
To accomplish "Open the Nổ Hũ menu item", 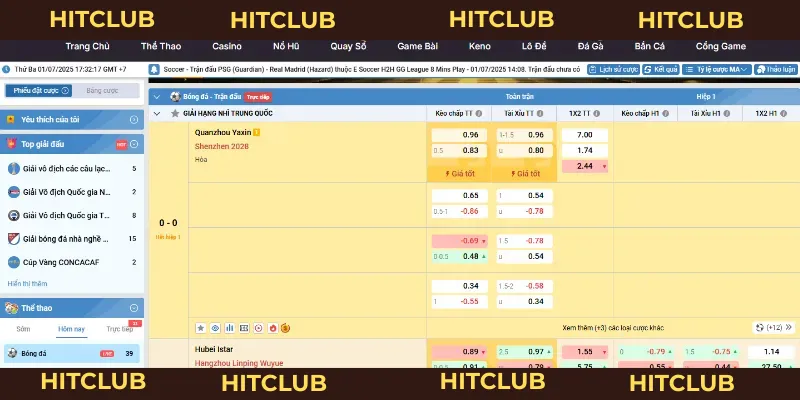I will [x=286, y=46].
